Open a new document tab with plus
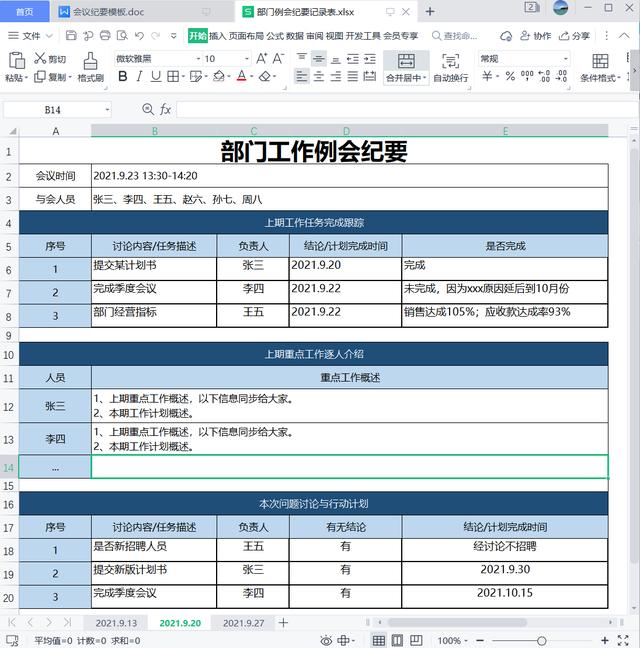 point(430,12)
